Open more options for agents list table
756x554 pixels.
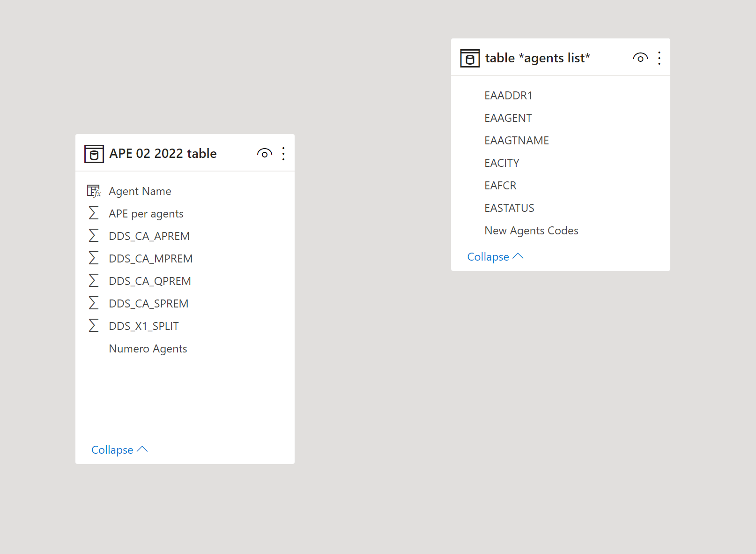(x=659, y=58)
